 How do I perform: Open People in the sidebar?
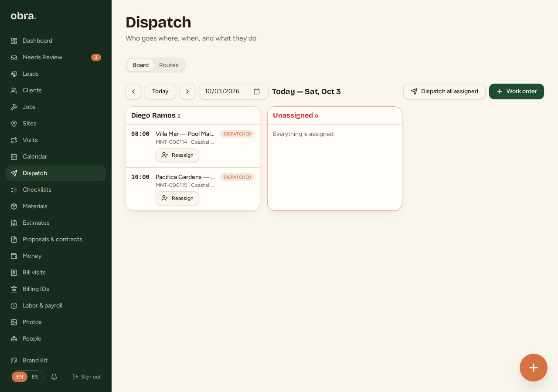[x=56, y=339]
